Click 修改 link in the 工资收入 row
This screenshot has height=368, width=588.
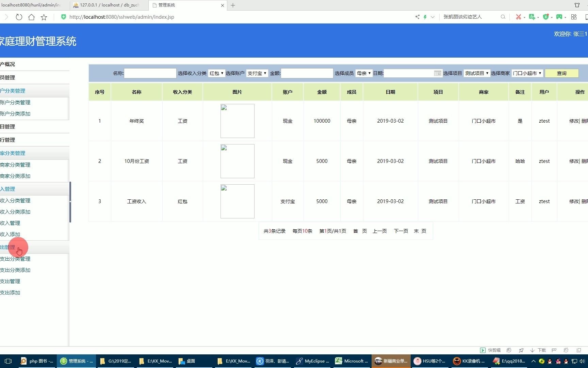coord(574,201)
